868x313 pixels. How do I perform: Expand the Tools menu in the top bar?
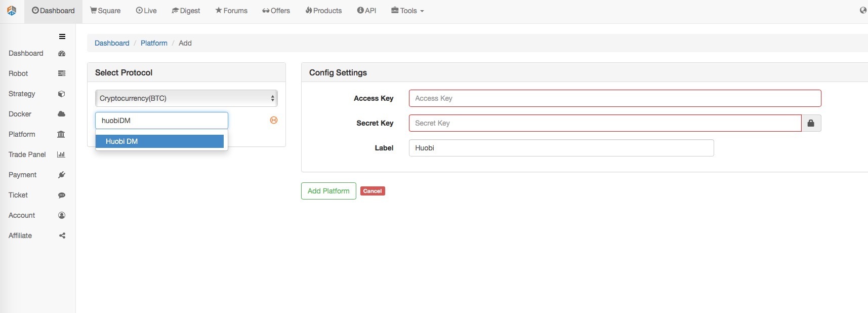407,11
